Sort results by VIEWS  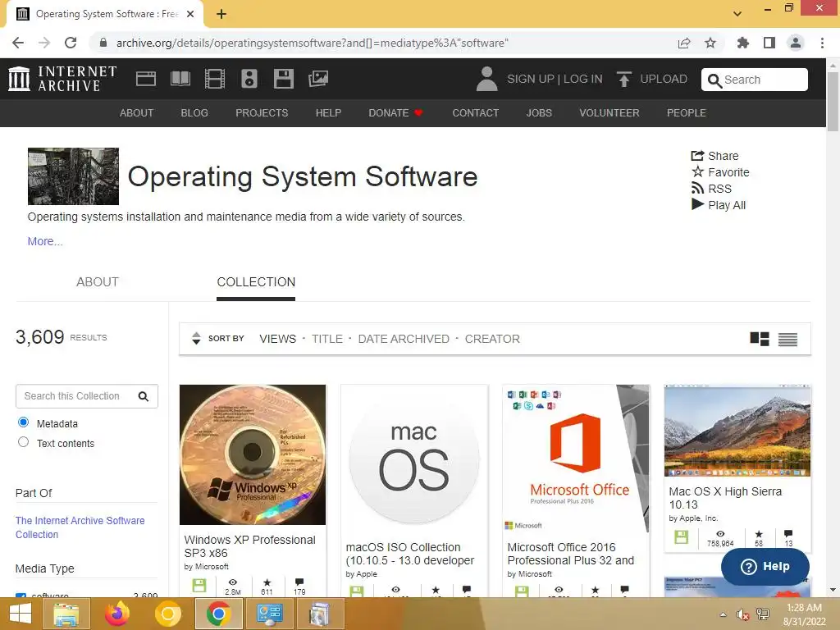(x=277, y=339)
